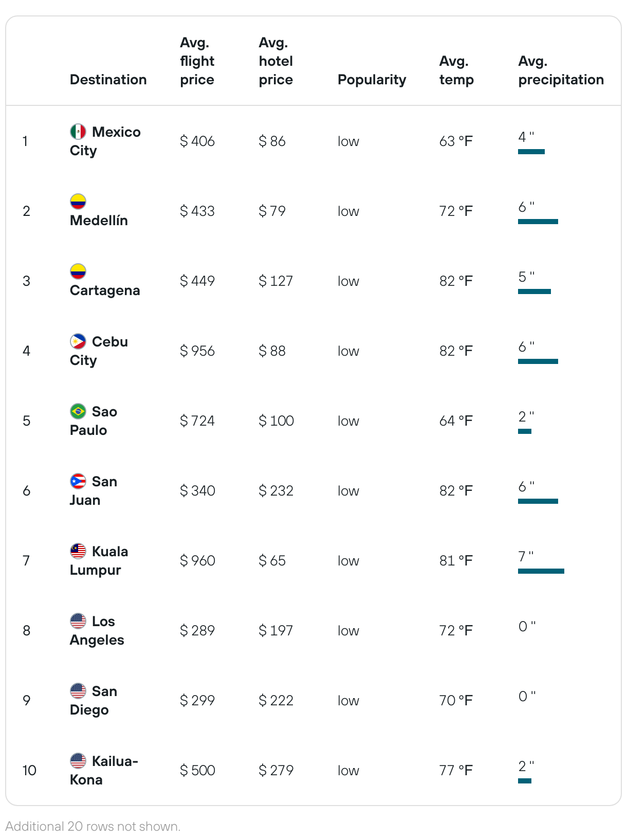
Task: Click the US flag by Los Angeles
Action: [x=78, y=621]
